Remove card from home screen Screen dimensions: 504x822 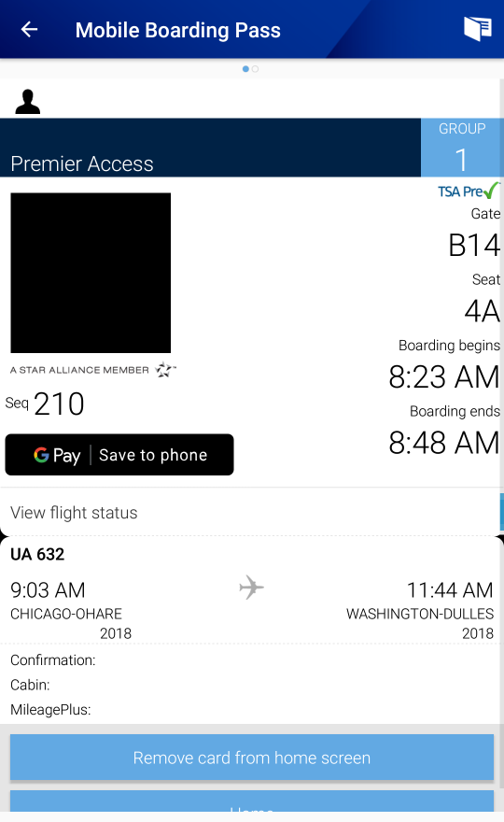[252, 758]
